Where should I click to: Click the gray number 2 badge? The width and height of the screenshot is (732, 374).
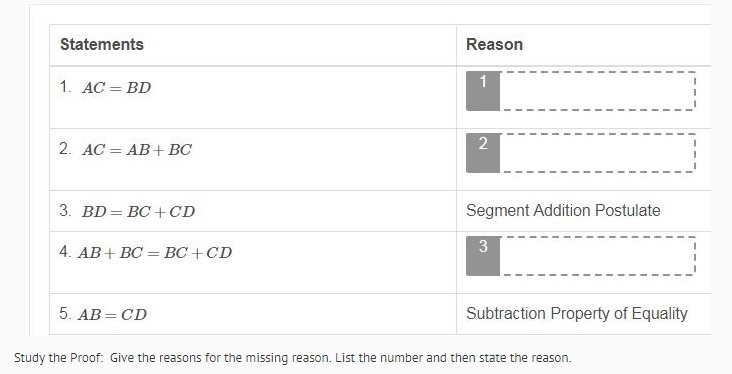coord(483,153)
